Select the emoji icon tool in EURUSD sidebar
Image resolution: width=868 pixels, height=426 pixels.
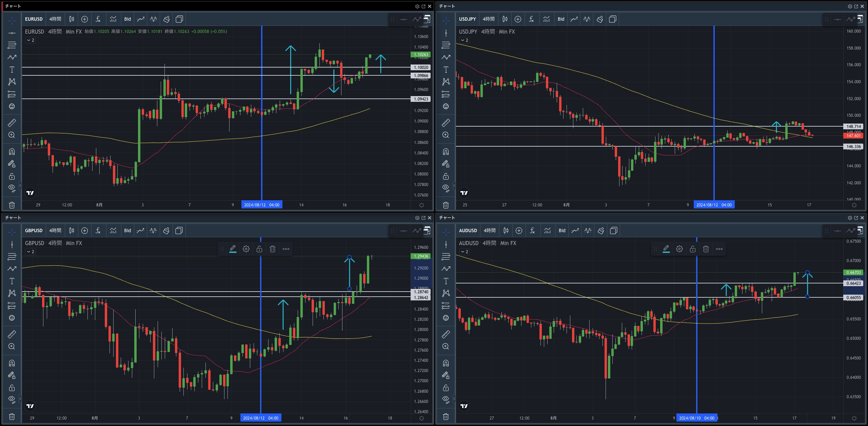pos(12,106)
